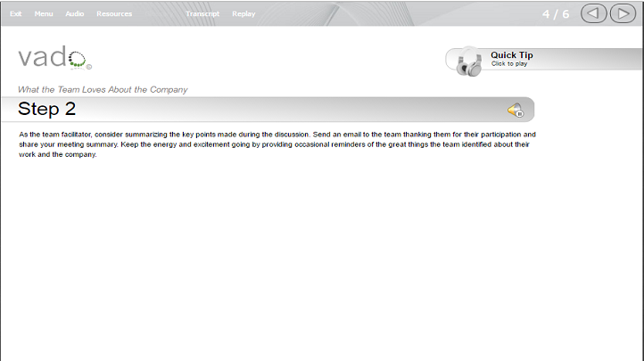Show the Transcript panel

(202, 13)
